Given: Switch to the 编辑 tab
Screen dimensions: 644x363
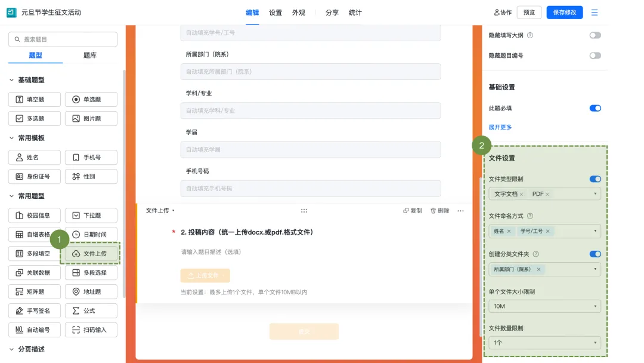Looking at the screenshot, I should pyautogui.click(x=252, y=13).
